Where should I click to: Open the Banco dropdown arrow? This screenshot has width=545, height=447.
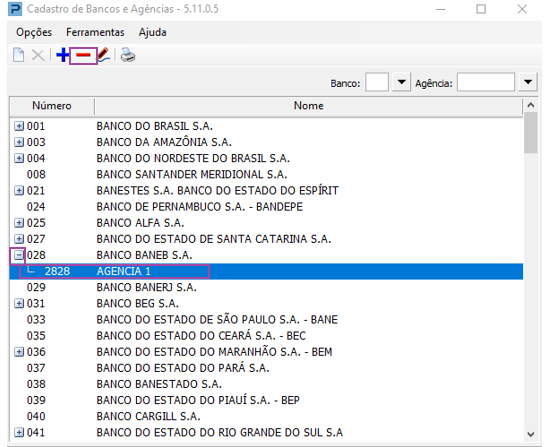coord(401,82)
